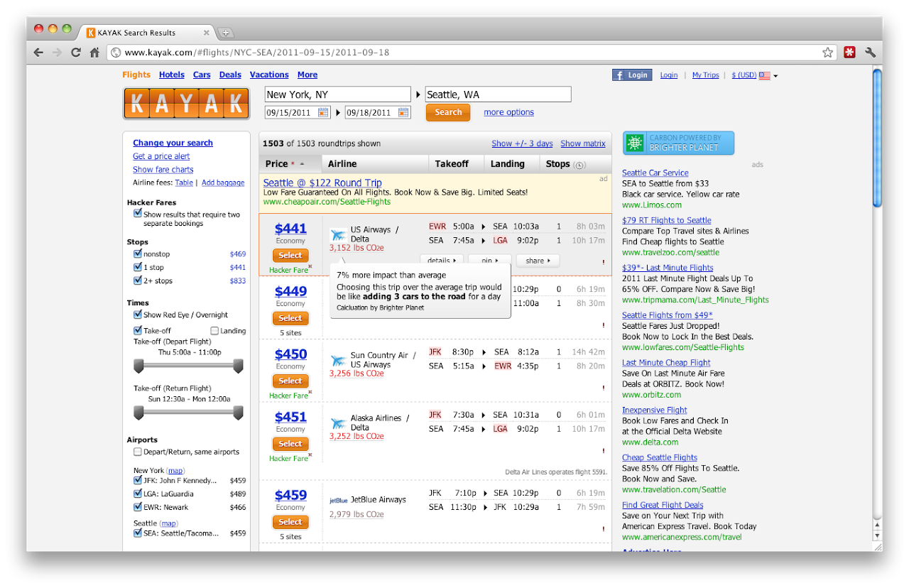Open the red extension icon in toolbar
The image size is (909, 588).
[x=849, y=53]
